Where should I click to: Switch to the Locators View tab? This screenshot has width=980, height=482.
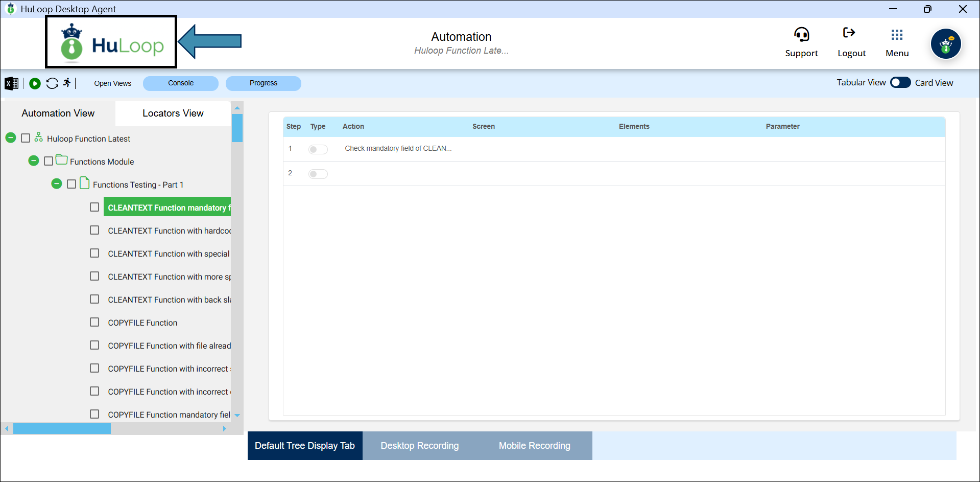coord(173,113)
